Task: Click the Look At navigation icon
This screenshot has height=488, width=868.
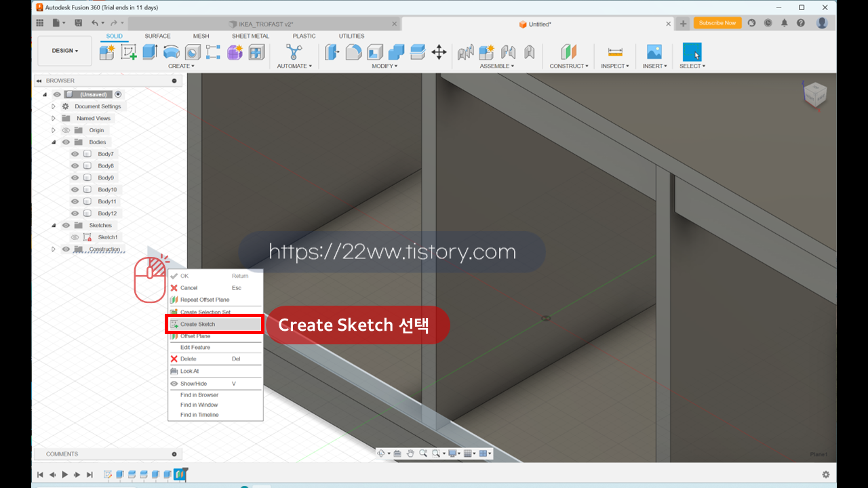Action: coord(397,453)
